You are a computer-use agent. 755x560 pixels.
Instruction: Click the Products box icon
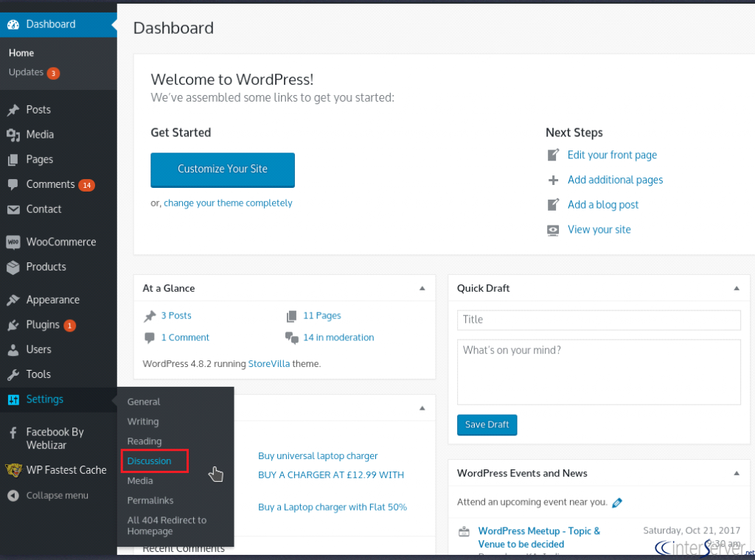[x=13, y=267]
